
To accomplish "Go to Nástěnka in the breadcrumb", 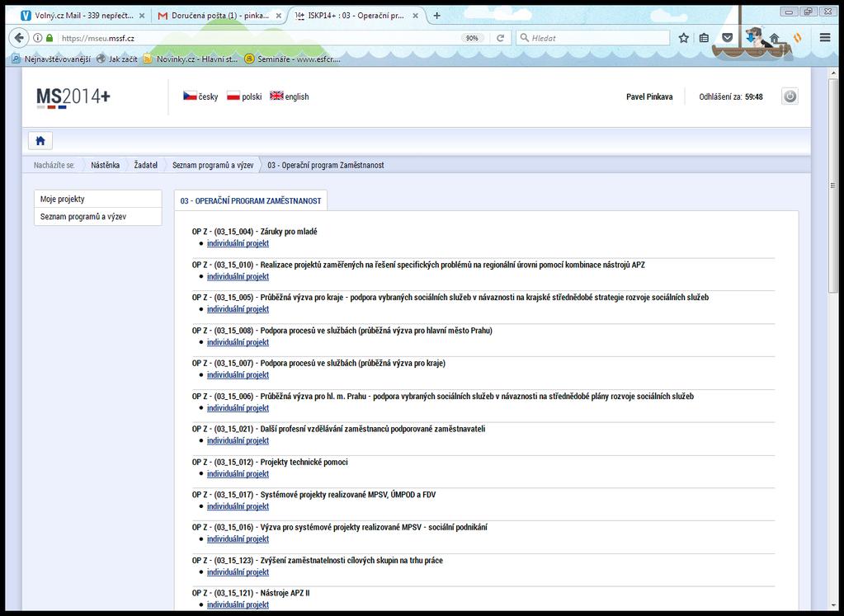I will [105, 165].
